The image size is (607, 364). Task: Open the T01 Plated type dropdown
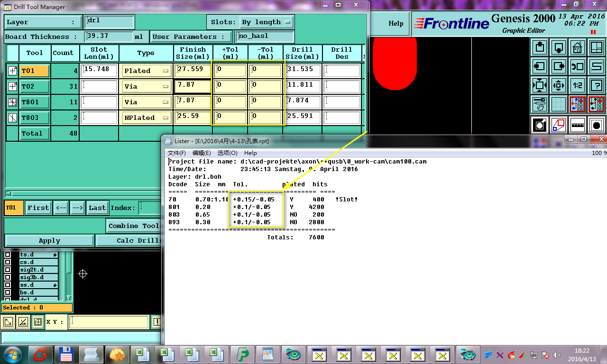click(x=147, y=71)
